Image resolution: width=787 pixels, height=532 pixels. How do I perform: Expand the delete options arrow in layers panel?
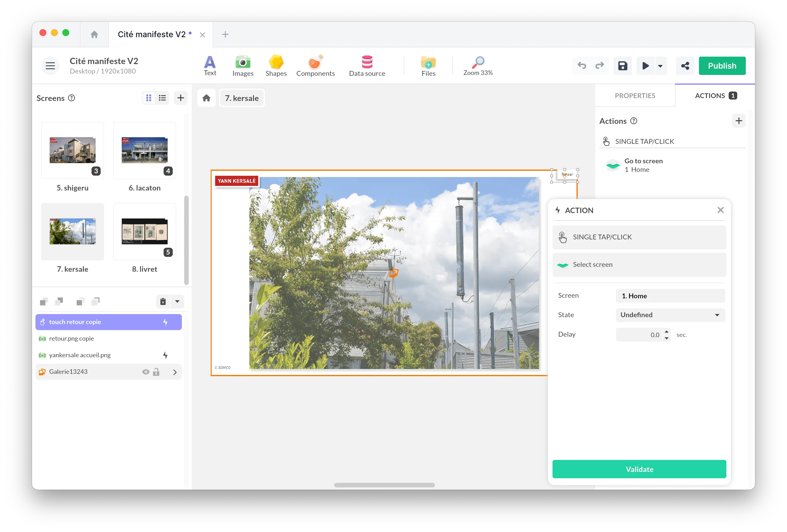(177, 301)
